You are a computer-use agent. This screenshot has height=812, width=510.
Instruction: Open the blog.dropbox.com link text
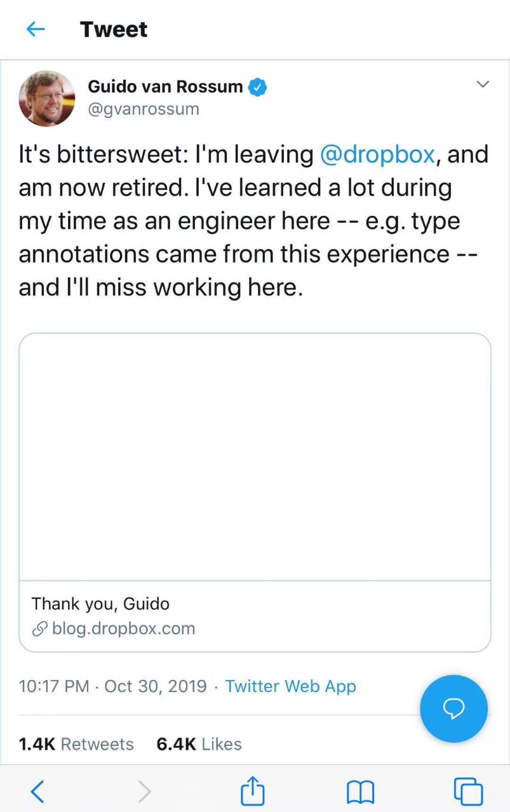tap(123, 629)
